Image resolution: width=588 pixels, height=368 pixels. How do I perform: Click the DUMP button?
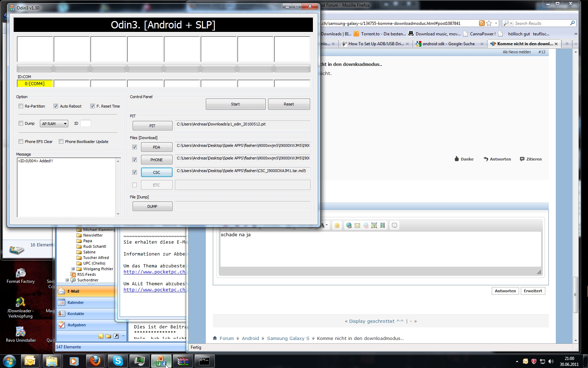coord(152,206)
